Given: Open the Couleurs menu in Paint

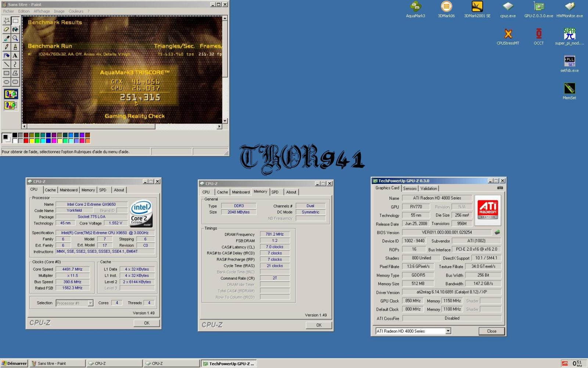Looking at the screenshot, I should click(76, 11).
